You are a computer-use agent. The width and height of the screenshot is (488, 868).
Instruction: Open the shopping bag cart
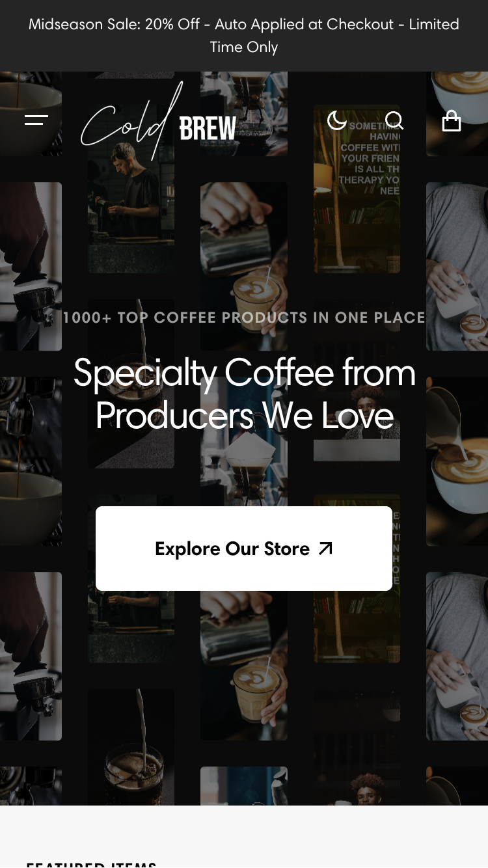pyautogui.click(x=452, y=120)
